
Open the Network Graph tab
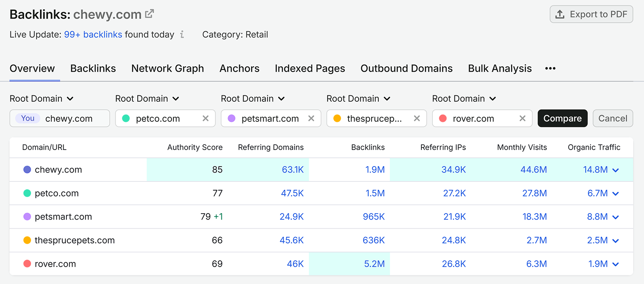click(x=167, y=68)
